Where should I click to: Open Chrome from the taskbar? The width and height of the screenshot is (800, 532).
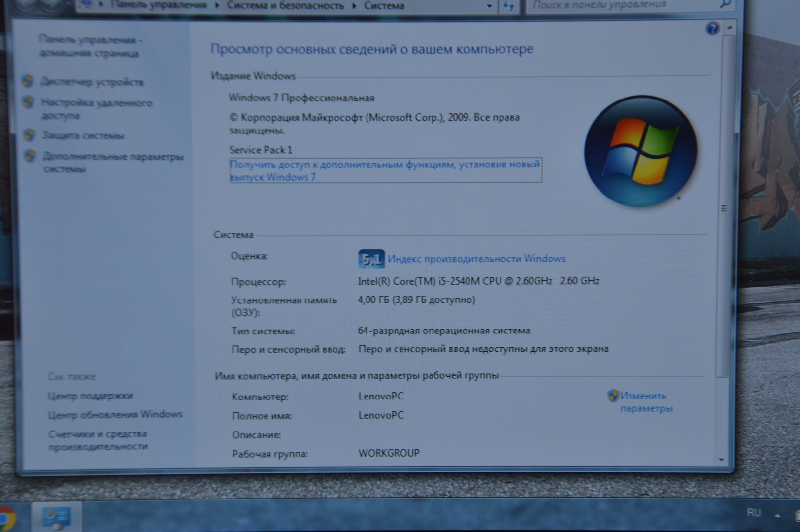6,519
